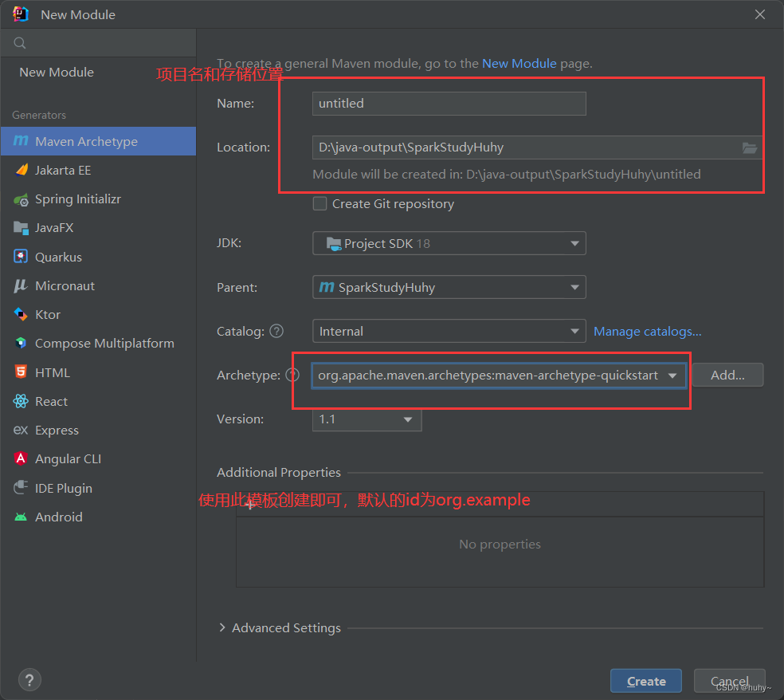Click the Android robot icon
784x700 pixels.
(x=21, y=517)
